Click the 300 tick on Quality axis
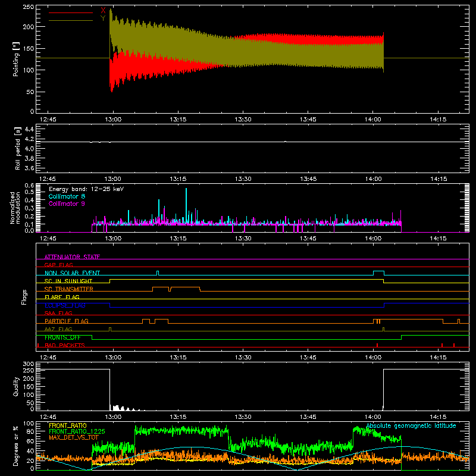 tap(28, 364)
